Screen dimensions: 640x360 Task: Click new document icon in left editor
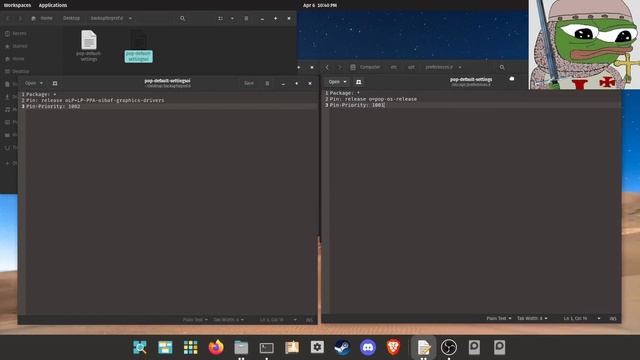(x=55, y=83)
